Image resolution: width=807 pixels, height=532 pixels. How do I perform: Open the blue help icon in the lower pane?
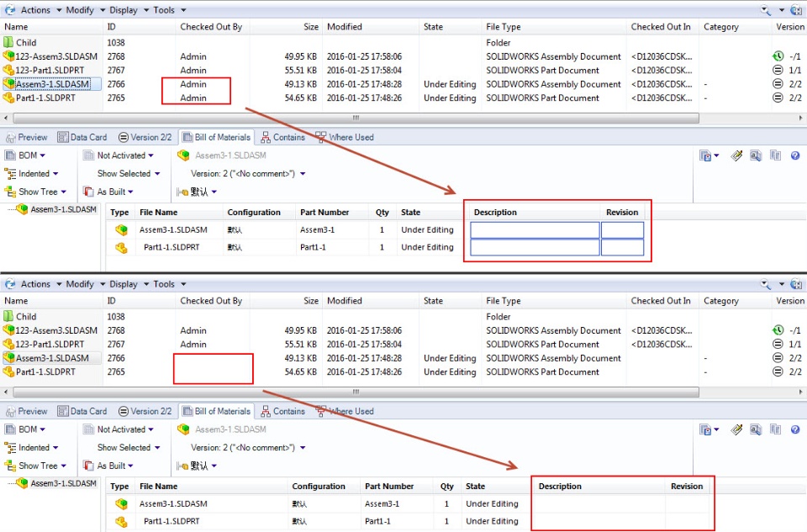795,429
